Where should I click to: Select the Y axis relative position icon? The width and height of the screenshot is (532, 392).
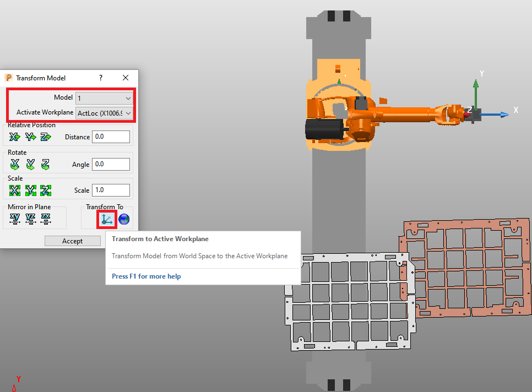coord(31,137)
